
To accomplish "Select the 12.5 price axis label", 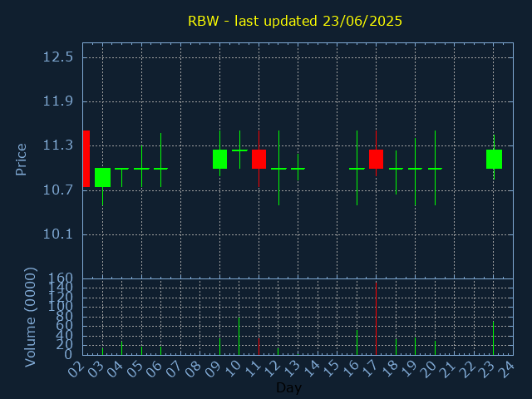I will coord(57,57).
